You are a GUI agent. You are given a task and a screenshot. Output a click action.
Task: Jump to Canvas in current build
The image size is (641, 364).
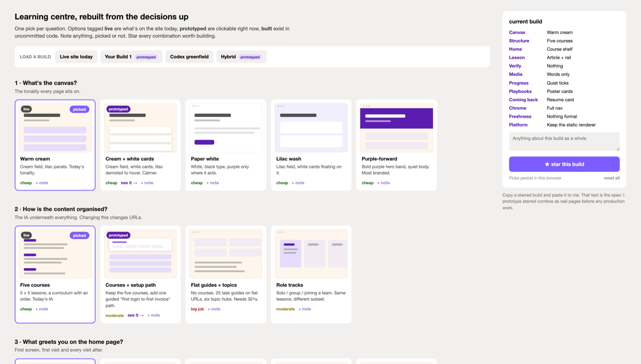(517, 32)
